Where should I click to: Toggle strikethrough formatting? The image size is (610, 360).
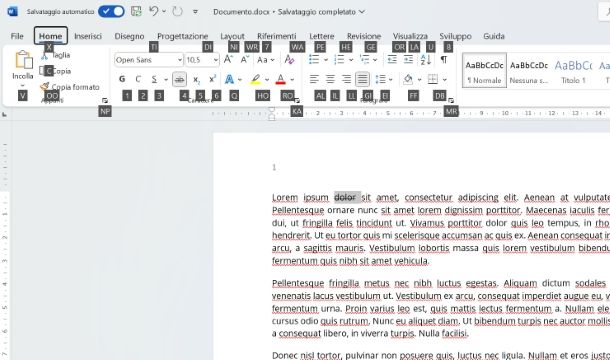click(x=179, y=79)
